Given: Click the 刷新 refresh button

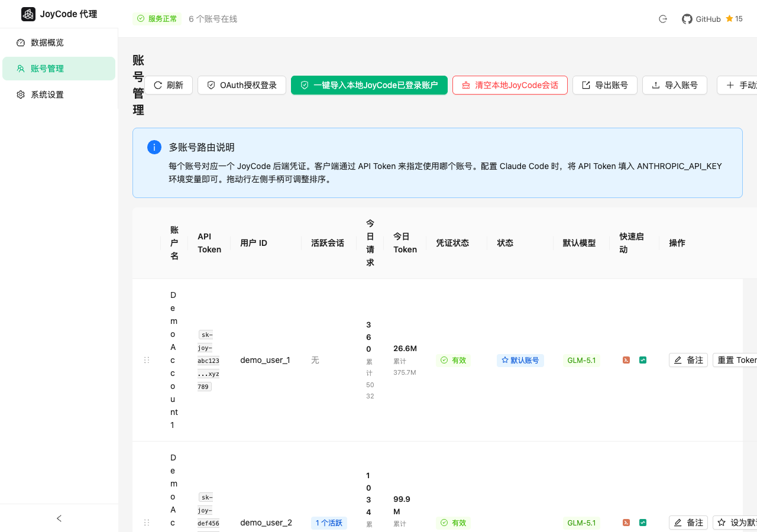Looking at the screenshot, I should [x=169, y=85].
